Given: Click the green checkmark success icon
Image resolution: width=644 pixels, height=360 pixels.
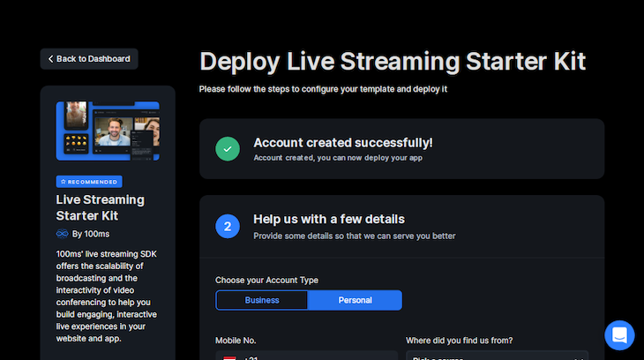Looking at the screenshot, I should (x=228, y=149).
